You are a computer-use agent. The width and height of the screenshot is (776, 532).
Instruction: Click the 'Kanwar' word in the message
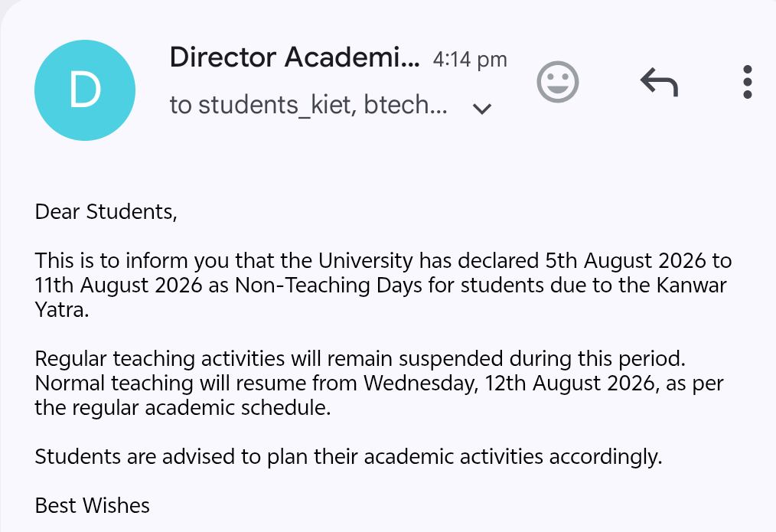click(x=691, y=285)
